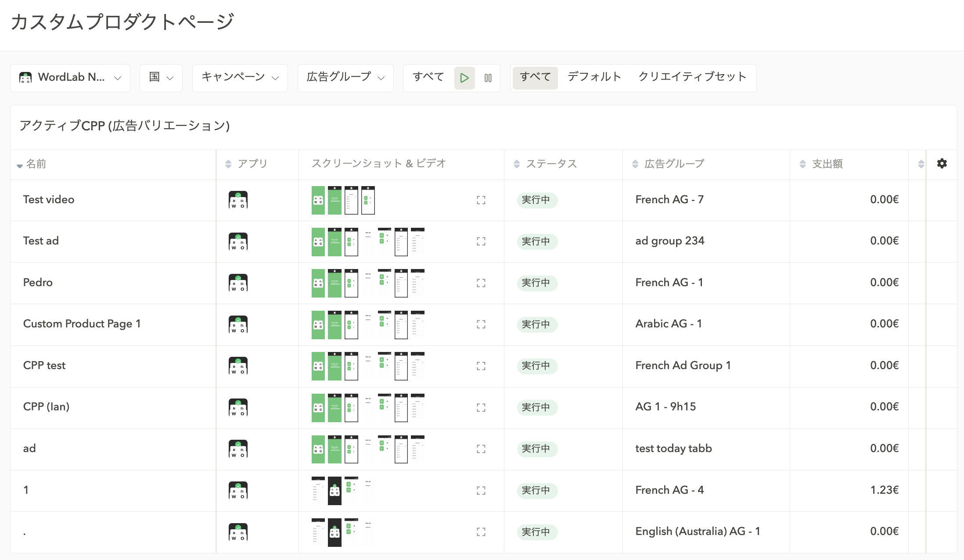Switch to the デフォルト tab
The image size is (964, 560).
(594, 77)
